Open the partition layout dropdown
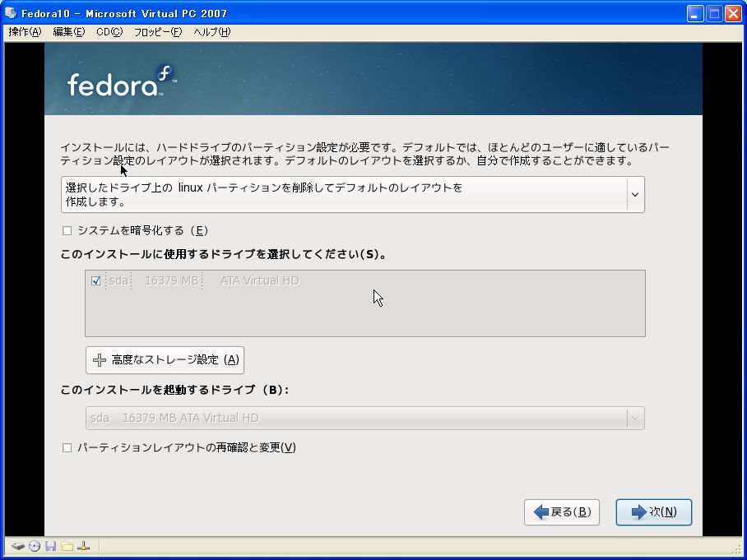 coord(353,194)
